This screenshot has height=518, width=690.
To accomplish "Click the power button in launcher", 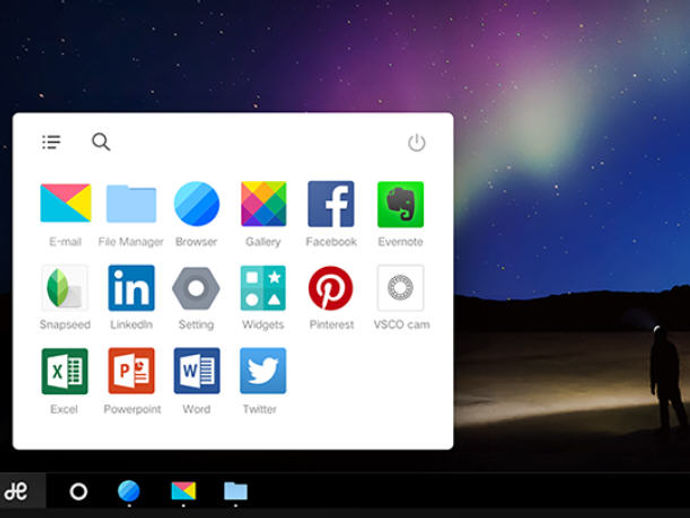I will (416, 143).
